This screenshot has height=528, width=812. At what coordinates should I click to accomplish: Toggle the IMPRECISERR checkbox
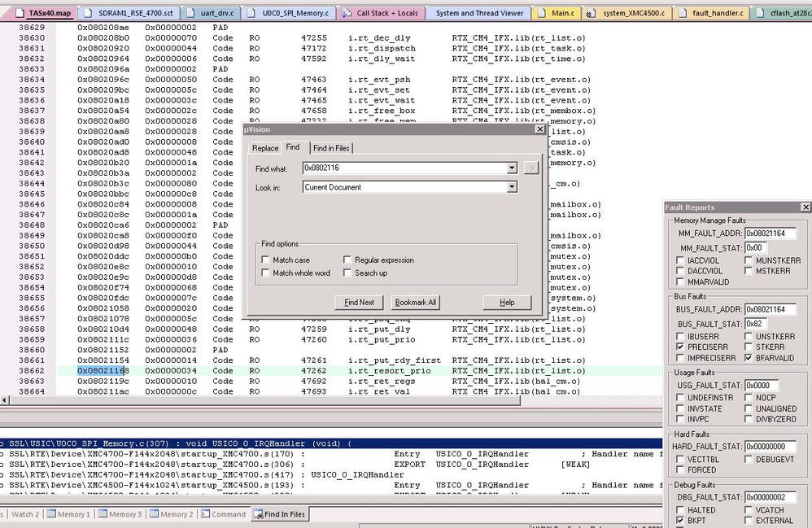click(x=680, y=358)
